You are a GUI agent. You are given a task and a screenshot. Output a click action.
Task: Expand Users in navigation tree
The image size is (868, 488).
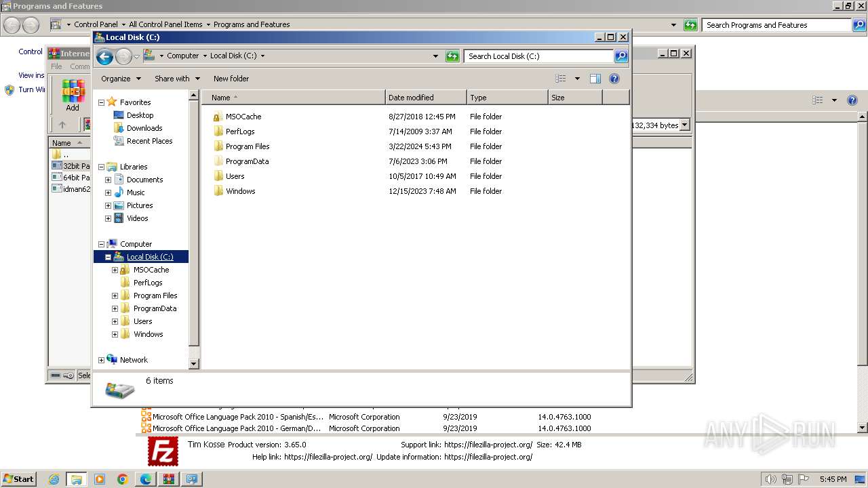115,321
